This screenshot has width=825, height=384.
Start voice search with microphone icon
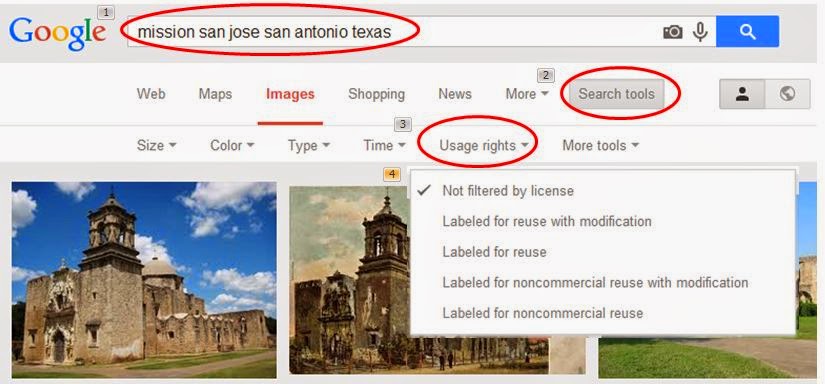pos(700,32)
